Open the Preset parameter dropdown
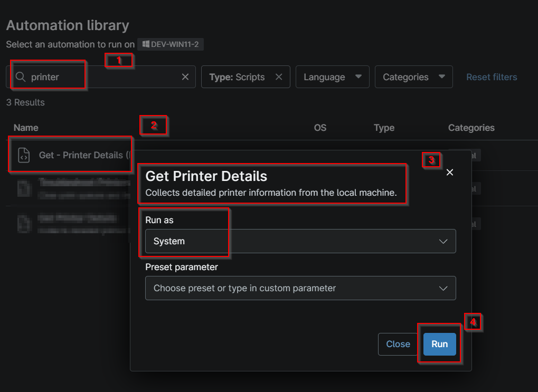Screen dimensions: 538x392 pyautogui.click(x=300, y=288)
